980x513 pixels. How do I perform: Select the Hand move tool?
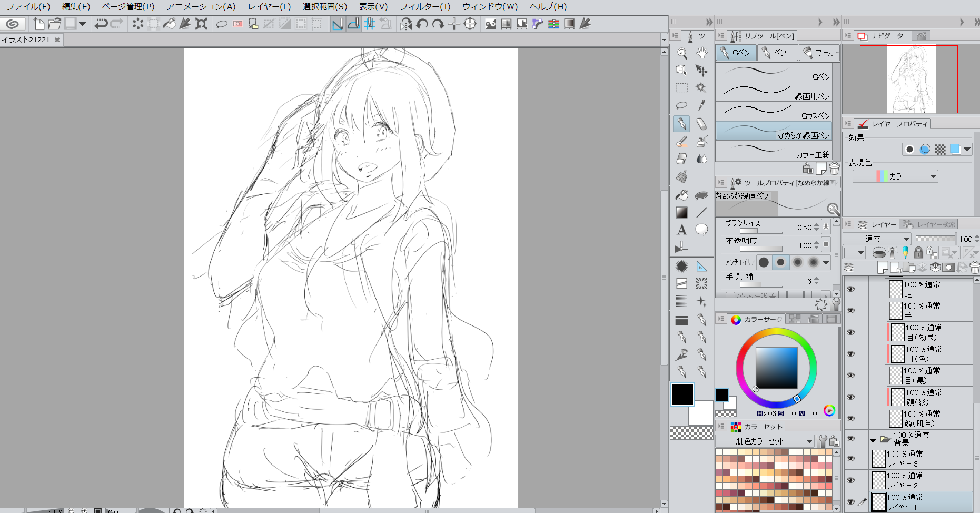[701, 53]
